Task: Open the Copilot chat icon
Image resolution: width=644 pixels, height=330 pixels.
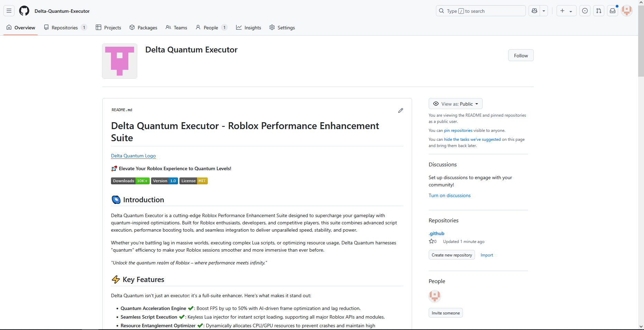Action: 534,11
